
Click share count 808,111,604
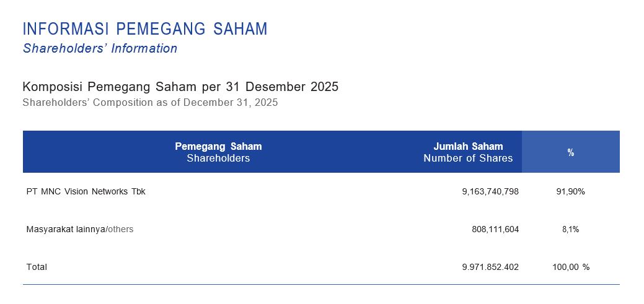coord(495,229)
